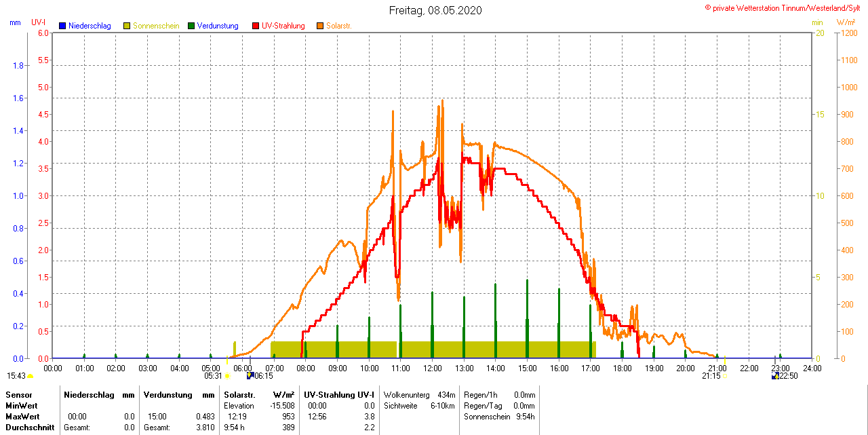Click the 18:00 time axis label
The image size is (868, 435).
pos(622,368)
